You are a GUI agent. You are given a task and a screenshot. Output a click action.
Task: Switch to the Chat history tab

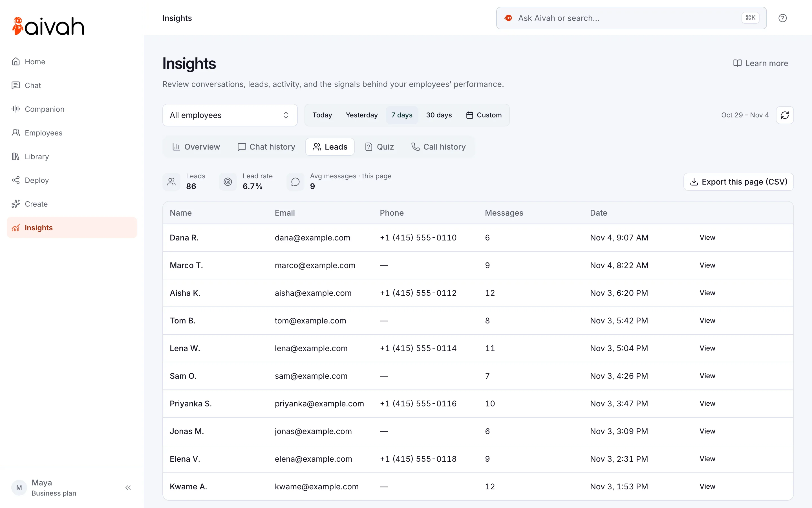click(x=266, y=147)
